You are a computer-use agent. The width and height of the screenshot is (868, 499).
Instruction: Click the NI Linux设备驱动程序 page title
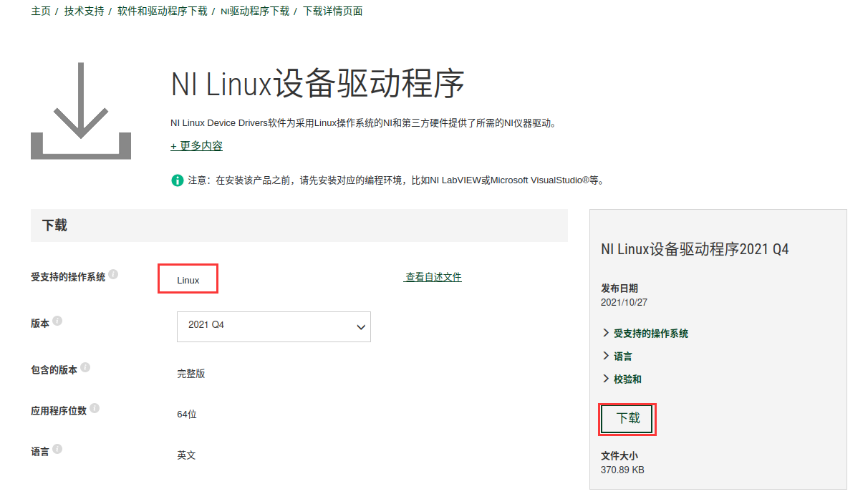click(x=318, y=84)
